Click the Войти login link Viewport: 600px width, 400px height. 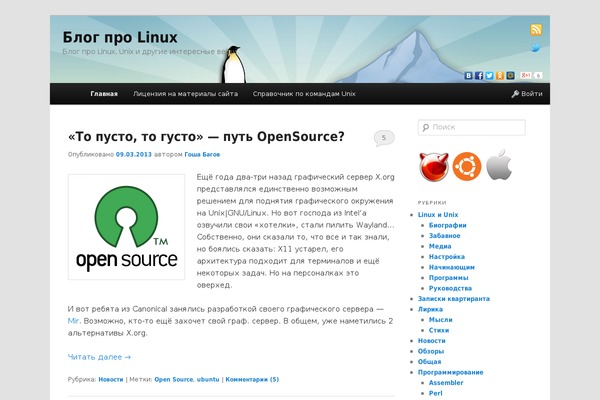pos(532,94)
